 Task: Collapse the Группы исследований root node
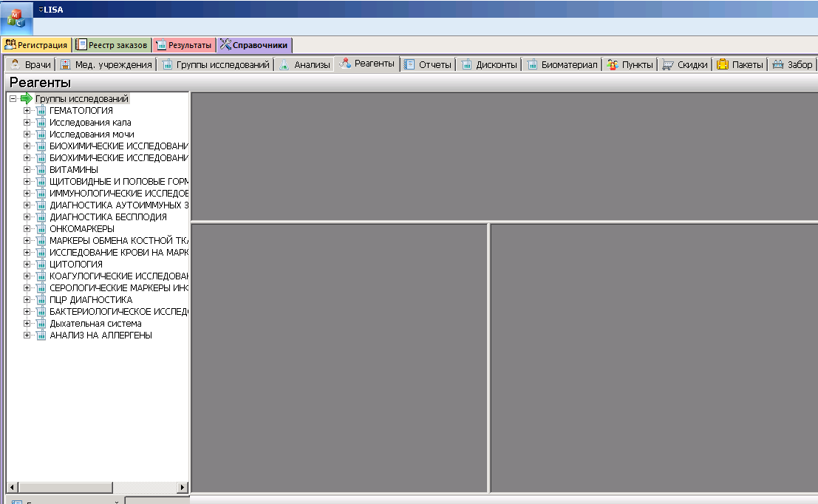[13, 98]
